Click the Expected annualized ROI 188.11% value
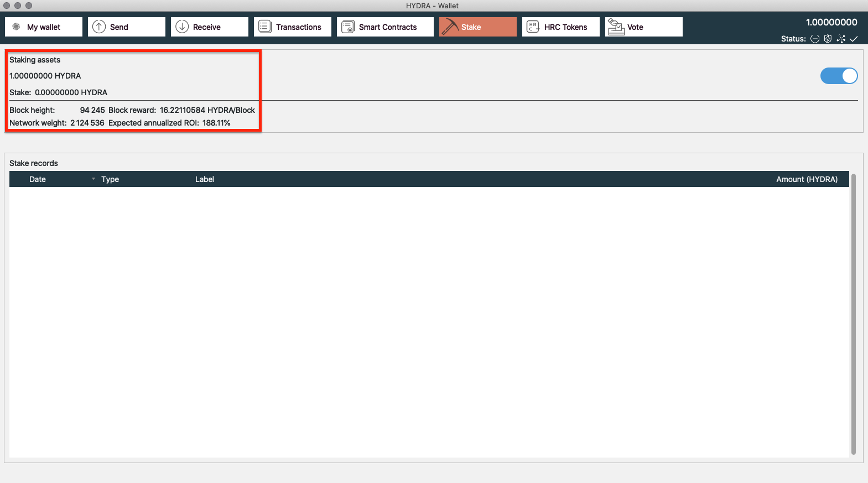This screenshot has width=868, height=483. tap(216, 123)
